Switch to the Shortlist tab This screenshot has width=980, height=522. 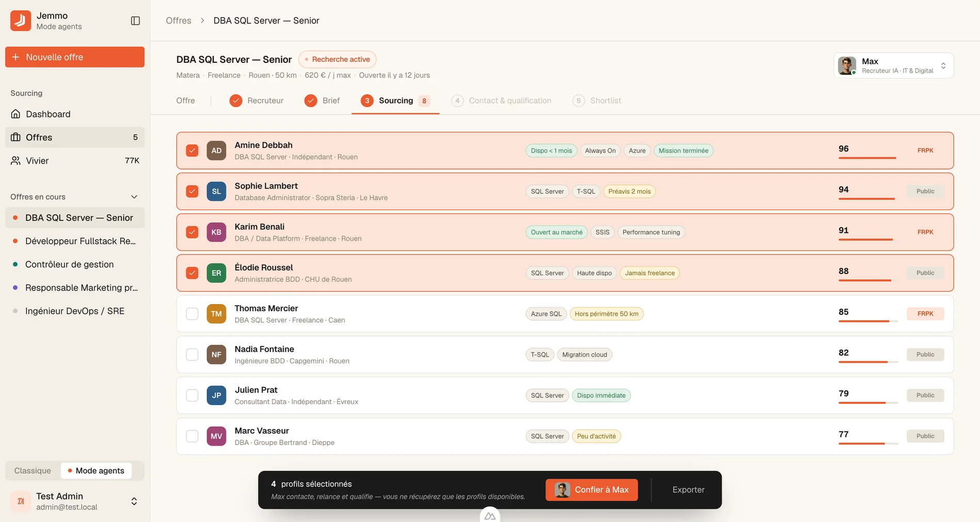[597, 100]
